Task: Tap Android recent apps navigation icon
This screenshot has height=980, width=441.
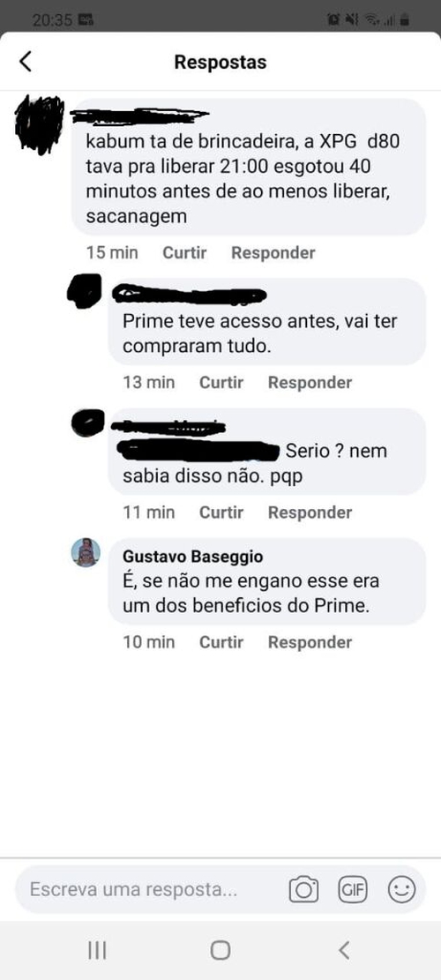Action: [97, 951]
